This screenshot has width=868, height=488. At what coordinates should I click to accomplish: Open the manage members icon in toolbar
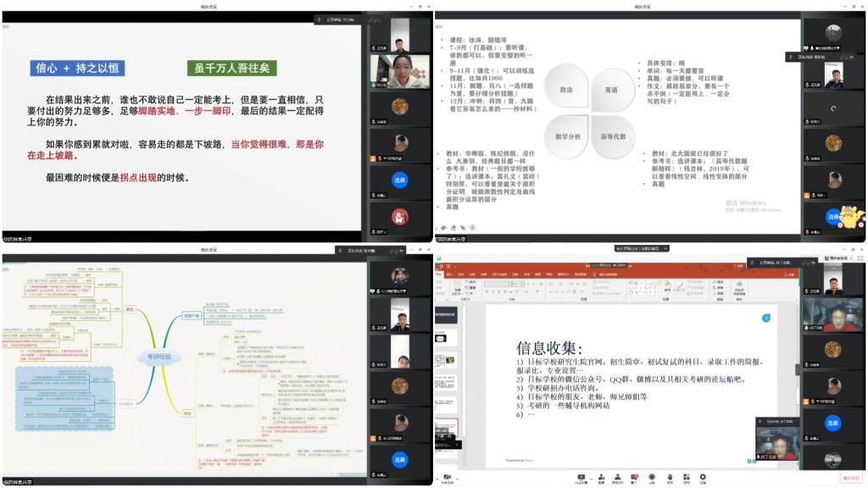coord(618,476)
